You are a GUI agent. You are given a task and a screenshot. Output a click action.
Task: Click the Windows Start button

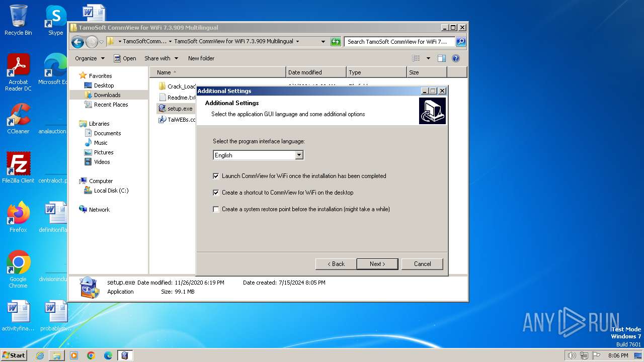[x=14, y=355]
